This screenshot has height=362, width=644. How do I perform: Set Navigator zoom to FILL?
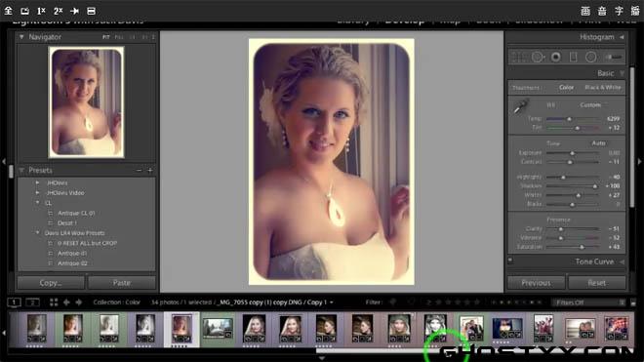[x=119, y=37]
